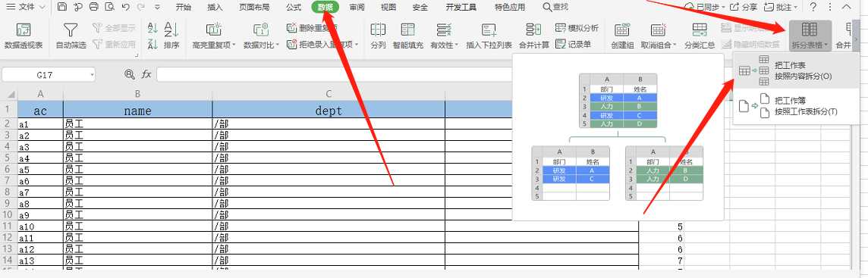The width and height of the screenshot is (868, 278).
Task: Collapse the ribbon with the chevron icon
Action: click(848, 7)
